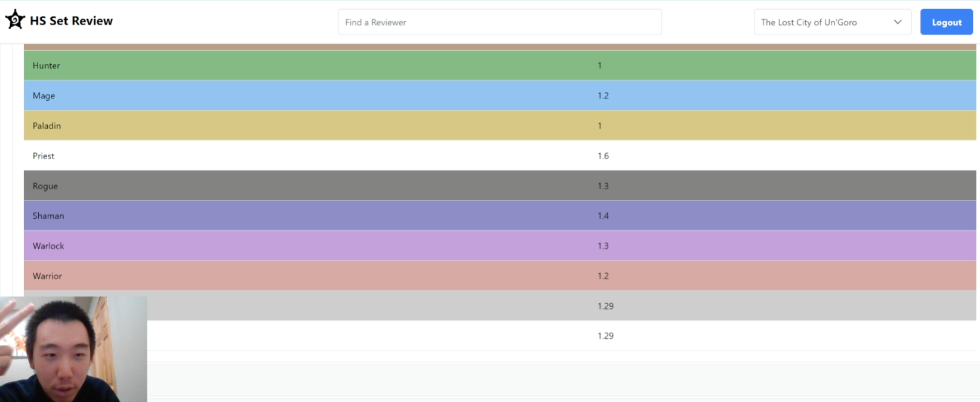Click the Shaman row's 1.4 rating

603,216
